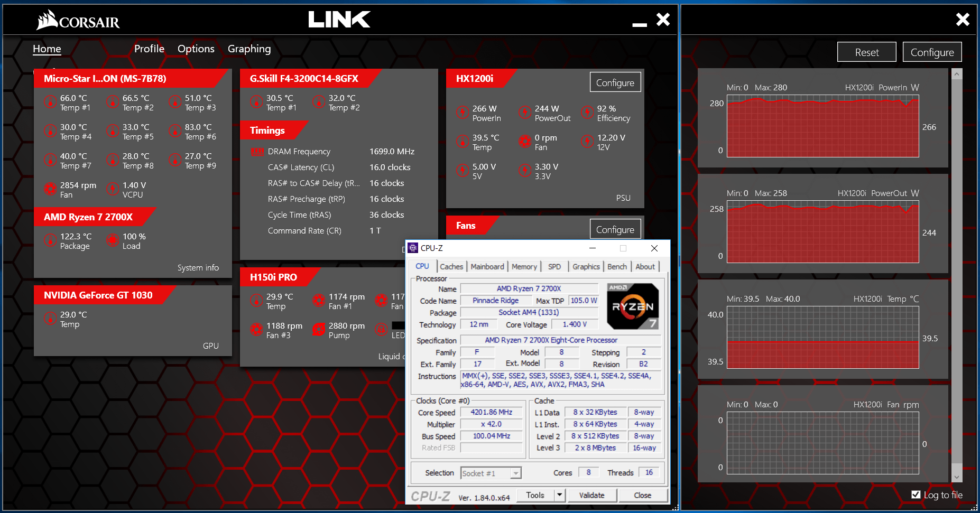Click the Efficiency 92 % icon
This screenshot has width=980, height=513.
(x=587, y=112)
